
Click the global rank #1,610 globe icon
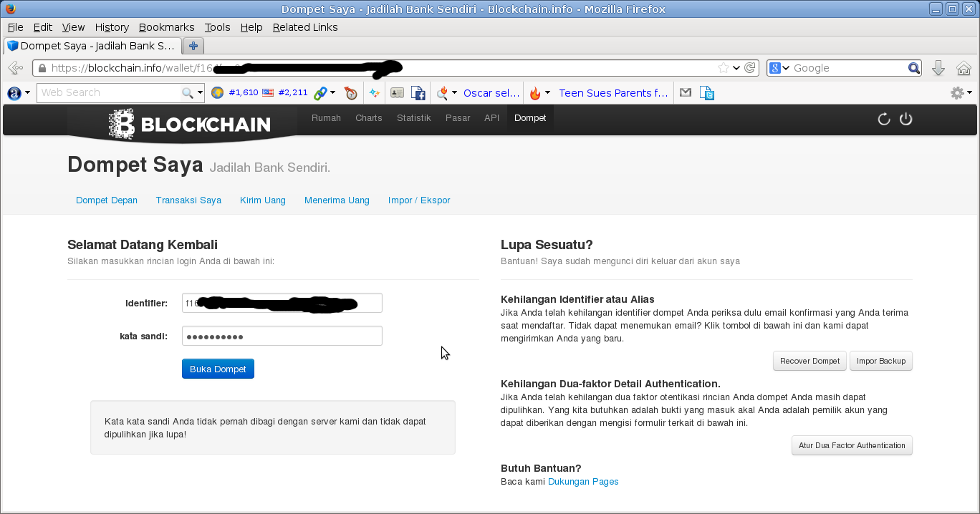click(x=217, y=93)
